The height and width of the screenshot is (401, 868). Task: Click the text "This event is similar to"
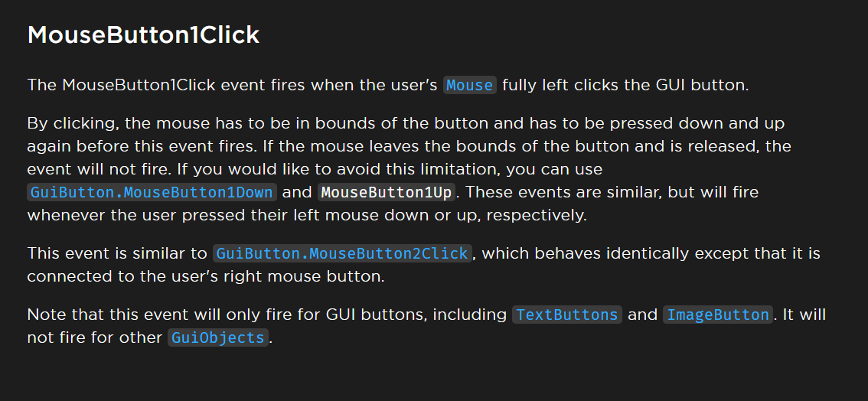click(x=117, y=253)
